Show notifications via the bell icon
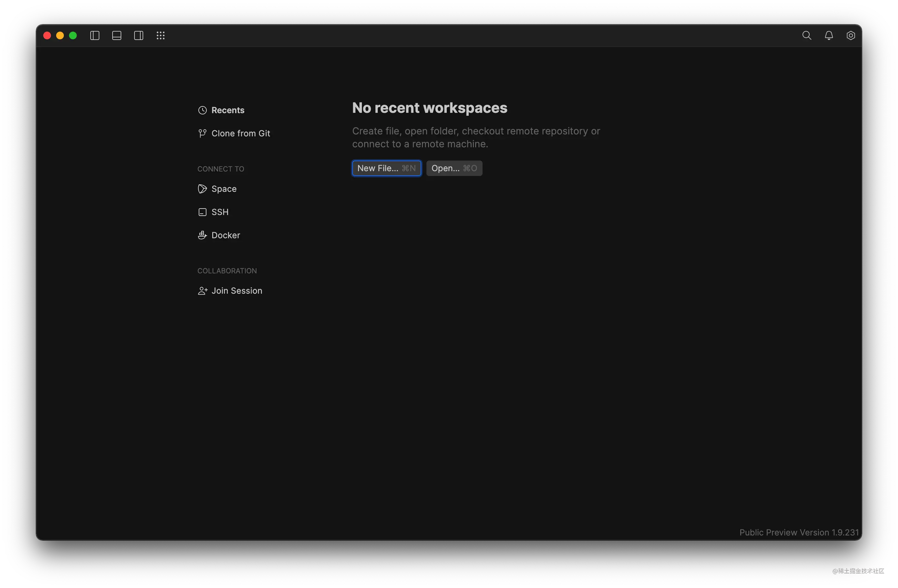The height and width of the screenshot is (588, 898). (x=829, y=35)
